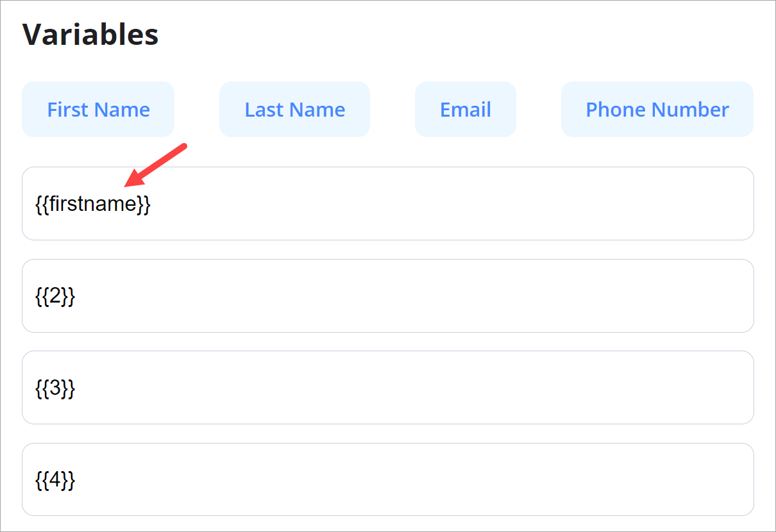Place cursor on the {{firstname}} placeholder text
The width and height of the screenshot is (776, 532).
(x=92, y=204)
